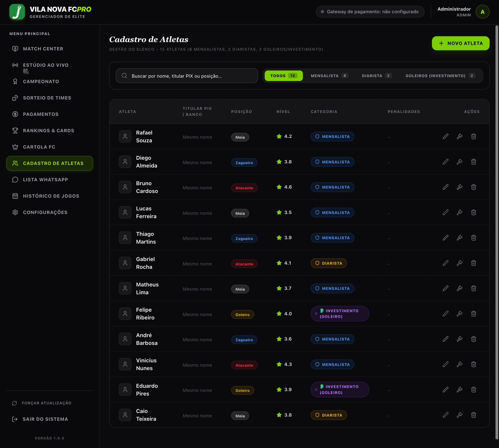Image resolution: width=499 pixels, height=448 pixels.
Task: Click the administrator avatar 'A' circle
Action: (x=482, y=12)
